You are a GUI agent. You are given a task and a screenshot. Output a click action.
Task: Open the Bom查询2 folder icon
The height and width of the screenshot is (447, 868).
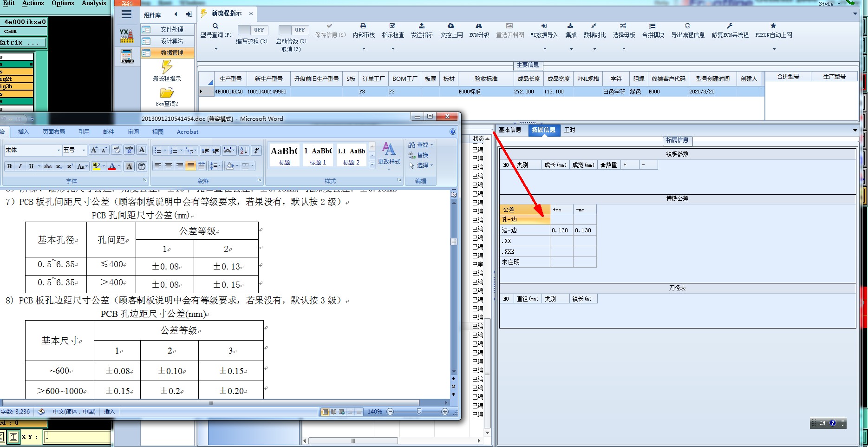coord(167,92)
